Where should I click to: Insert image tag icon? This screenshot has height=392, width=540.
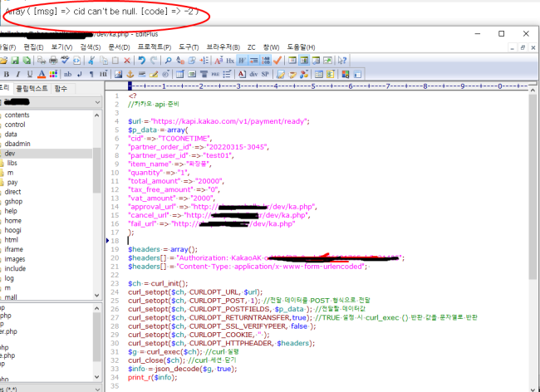pos(118,74)
